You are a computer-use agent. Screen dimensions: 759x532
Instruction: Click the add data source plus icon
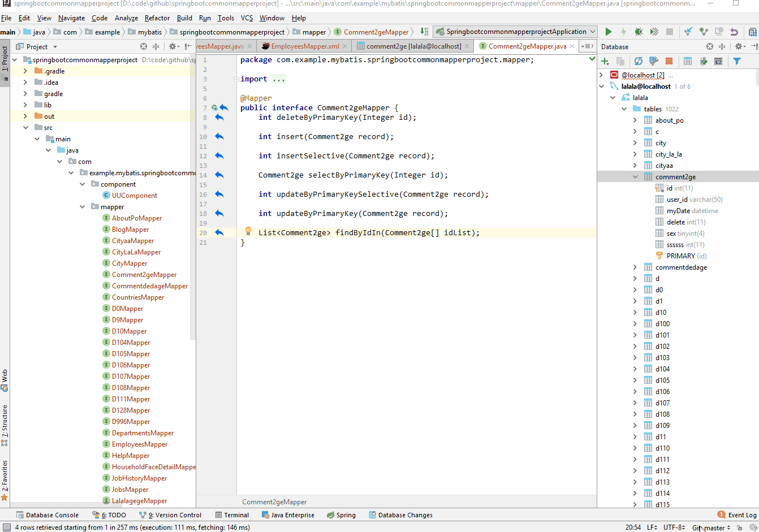[x=605, y=61]
